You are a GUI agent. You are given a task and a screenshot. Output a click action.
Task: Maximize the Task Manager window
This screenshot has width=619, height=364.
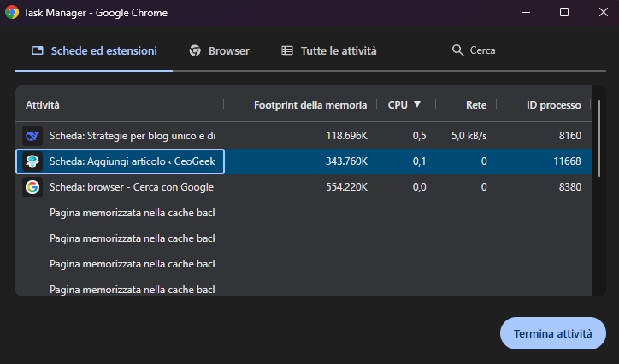564,12
